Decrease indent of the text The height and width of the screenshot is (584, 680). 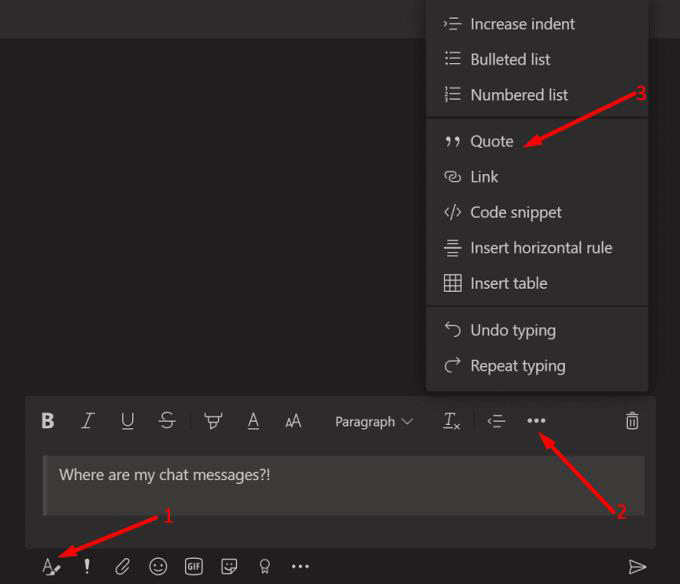click(x=496, y=421)
